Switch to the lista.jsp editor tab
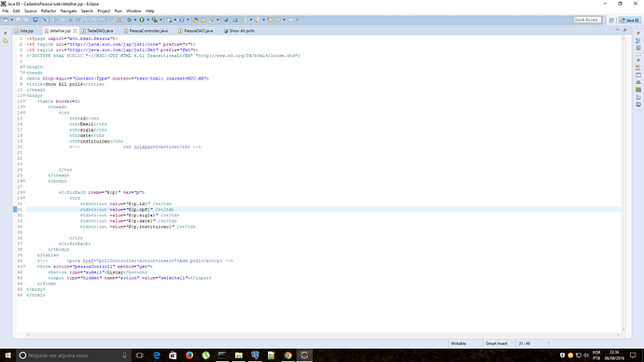 24,31
